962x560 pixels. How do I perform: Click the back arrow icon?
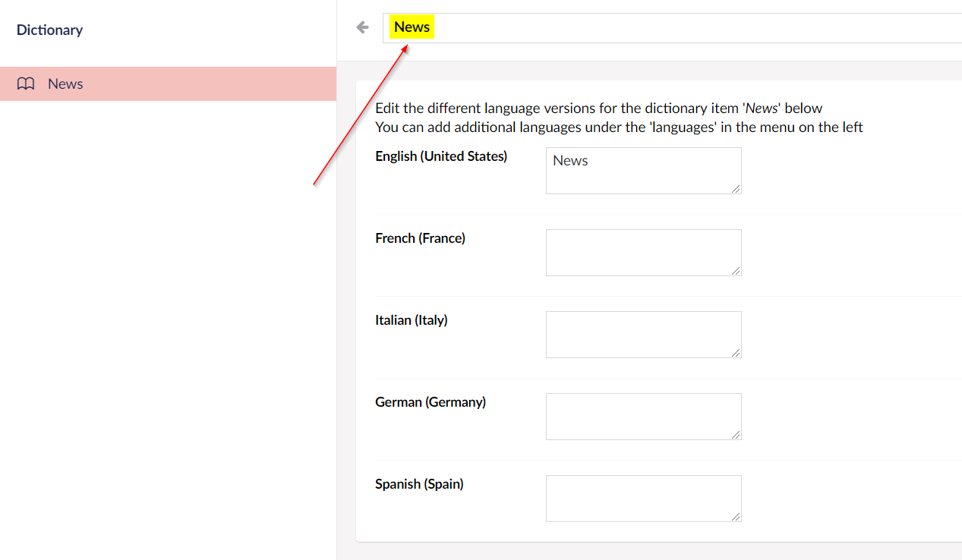[363, 27]
